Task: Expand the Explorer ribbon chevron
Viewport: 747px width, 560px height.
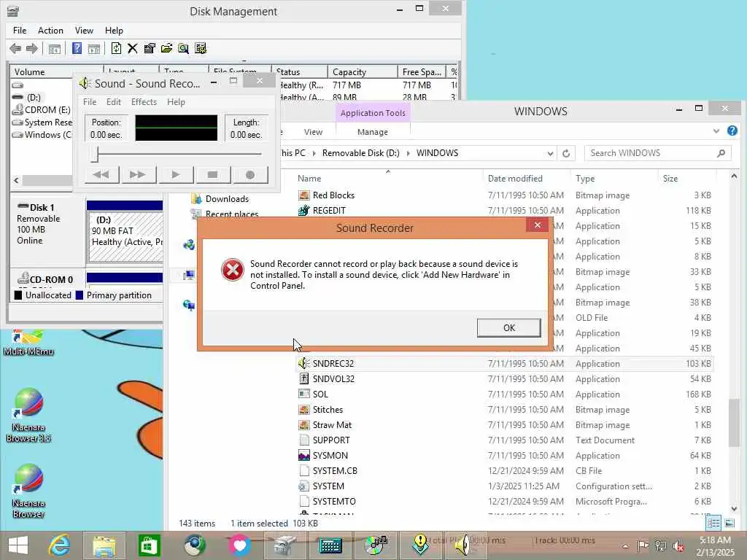Action: [716, 131]
